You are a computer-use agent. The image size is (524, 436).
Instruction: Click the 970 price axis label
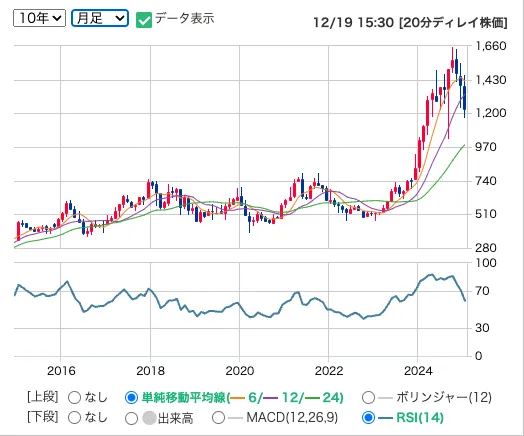[x=486, y=147]
